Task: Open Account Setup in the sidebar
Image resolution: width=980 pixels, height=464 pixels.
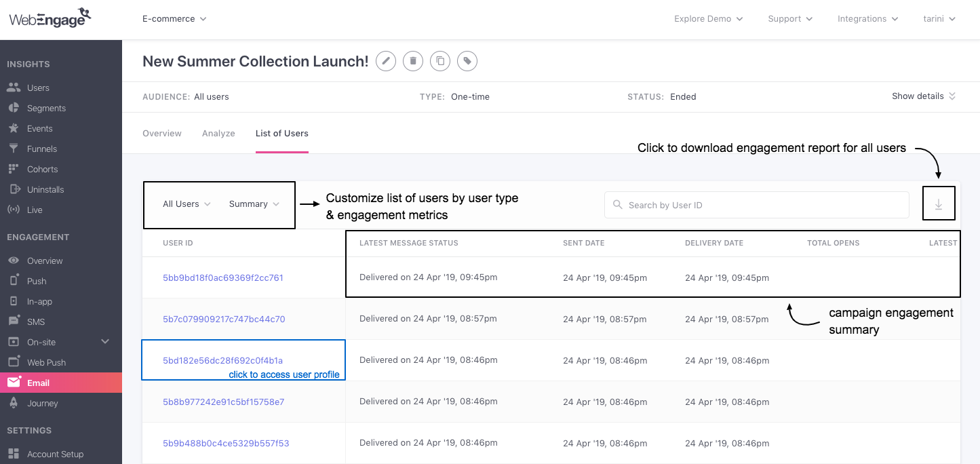Action: pos(55,454)
